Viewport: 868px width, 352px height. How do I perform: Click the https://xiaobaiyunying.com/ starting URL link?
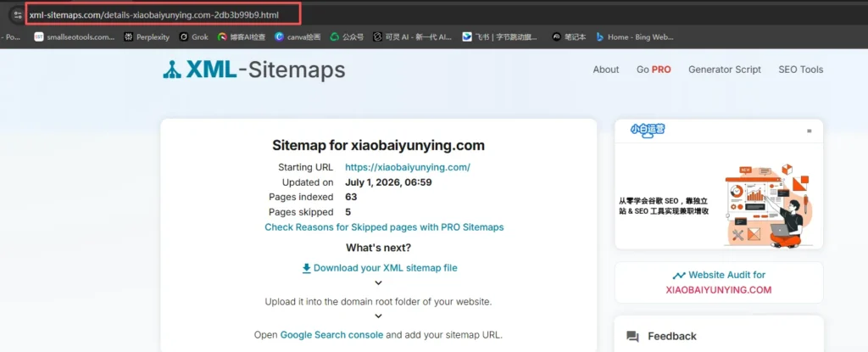point(408,167)
